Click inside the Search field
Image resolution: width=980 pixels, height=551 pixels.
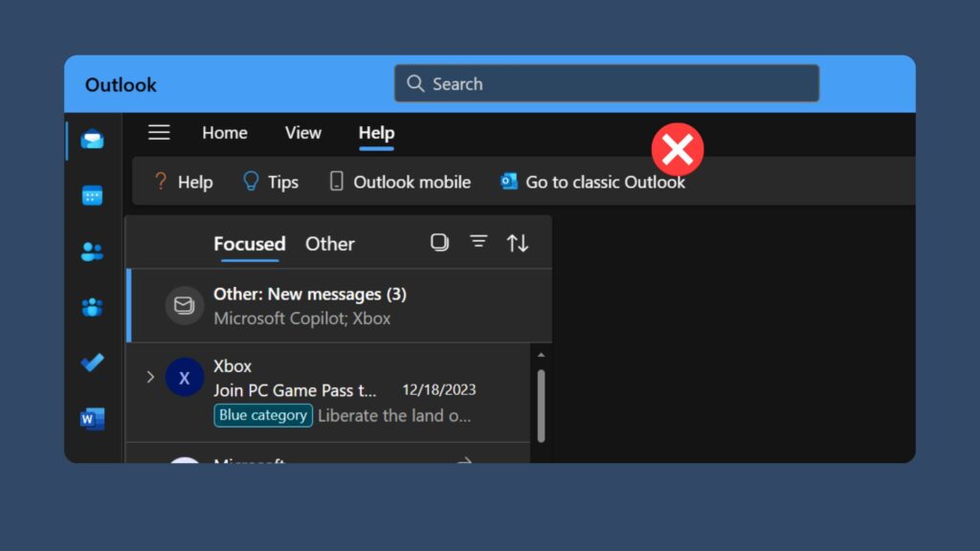tap(607, 83)
